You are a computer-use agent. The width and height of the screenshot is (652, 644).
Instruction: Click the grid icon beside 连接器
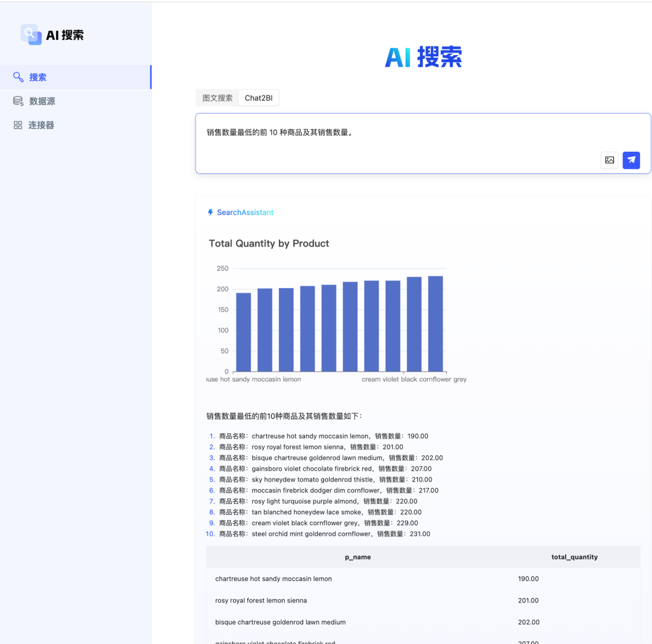tap(18, 125)
